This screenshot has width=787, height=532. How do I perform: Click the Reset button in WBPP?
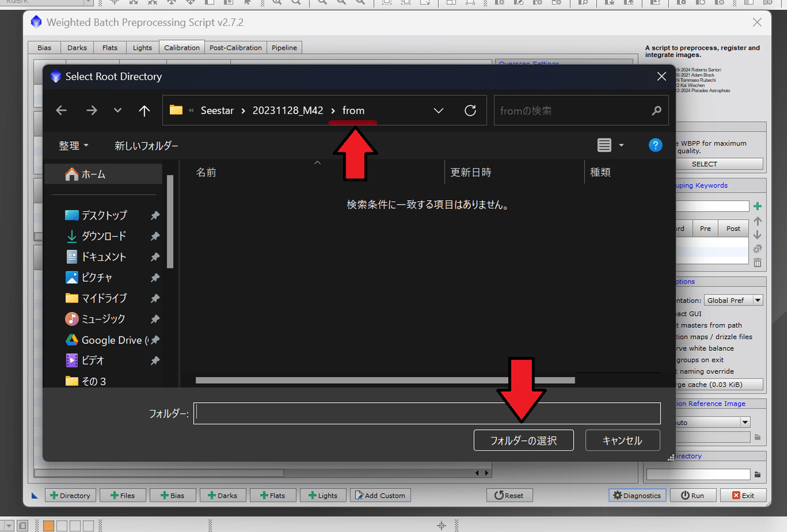[x=510, y=495]
